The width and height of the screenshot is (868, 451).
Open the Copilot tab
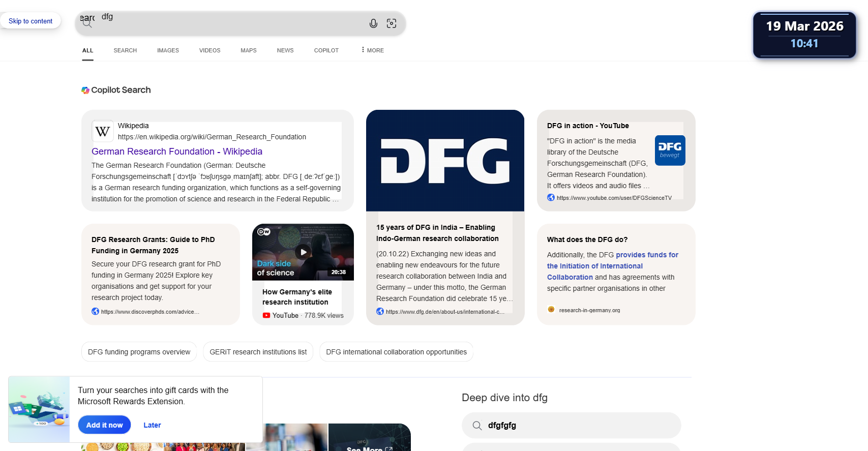(326, 50)
